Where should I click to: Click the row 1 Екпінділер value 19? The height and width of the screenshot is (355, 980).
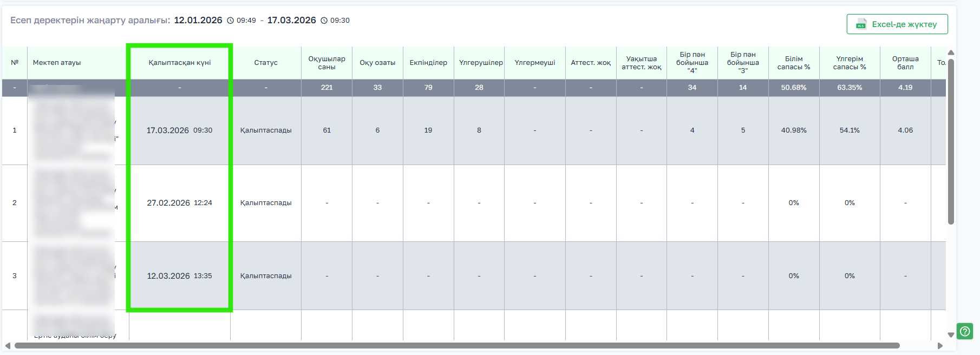428,130
